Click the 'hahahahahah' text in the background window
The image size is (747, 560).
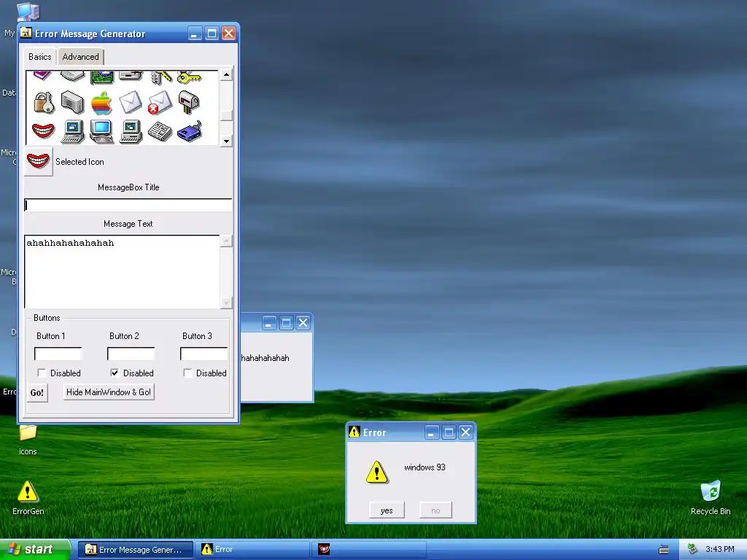265,357
